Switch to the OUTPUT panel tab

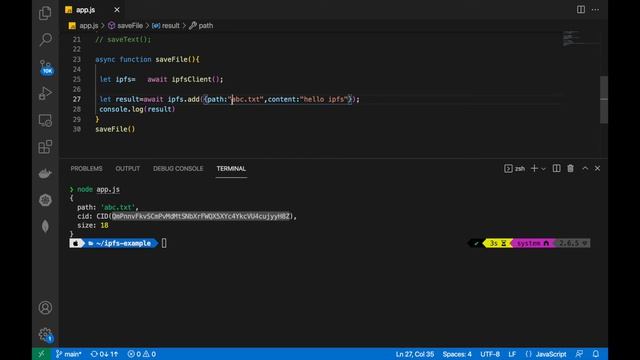(127, 169)
